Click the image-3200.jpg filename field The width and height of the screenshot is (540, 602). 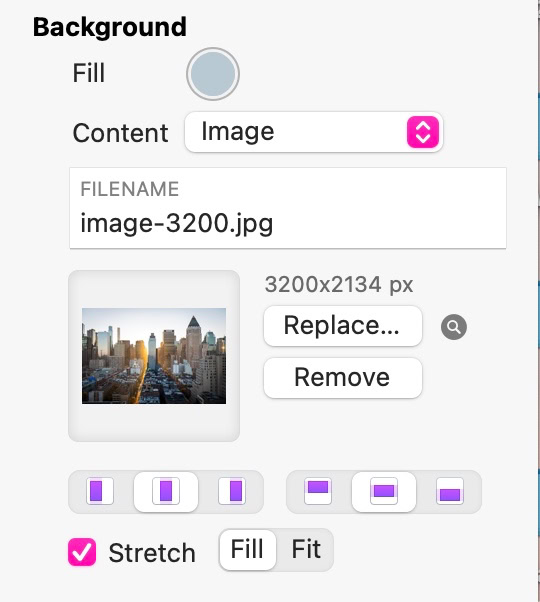click(288, 208)
